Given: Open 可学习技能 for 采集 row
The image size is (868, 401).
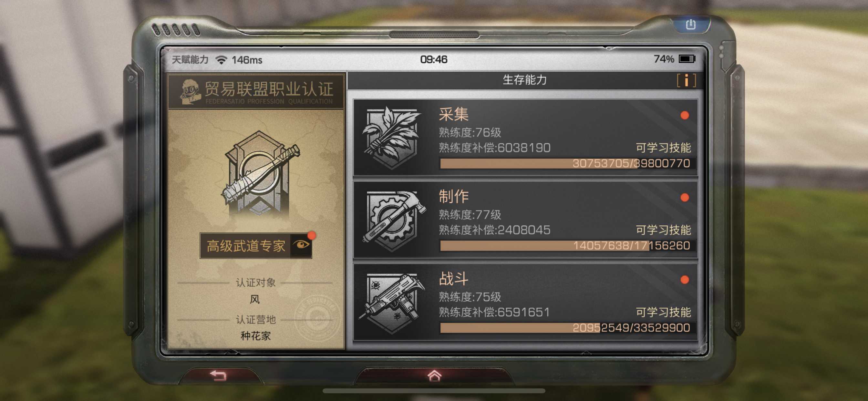Looking at the screenshot, I should 663,148.
